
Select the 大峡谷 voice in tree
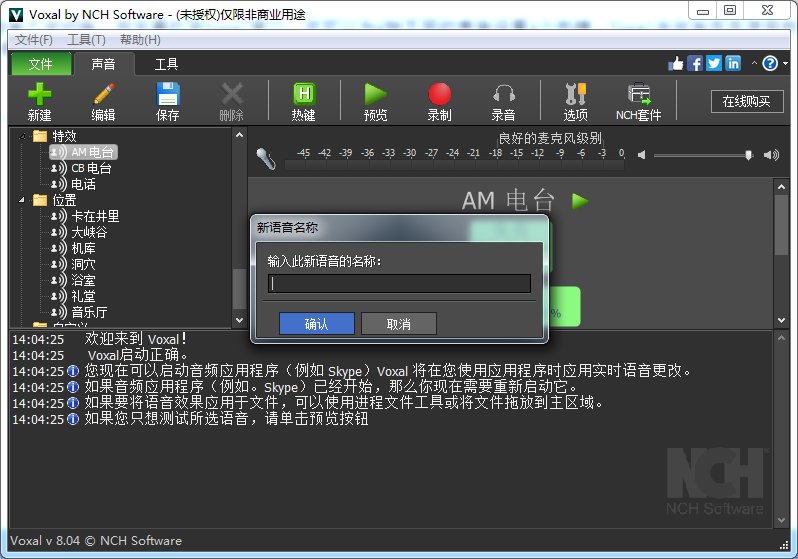coord(88,232)
